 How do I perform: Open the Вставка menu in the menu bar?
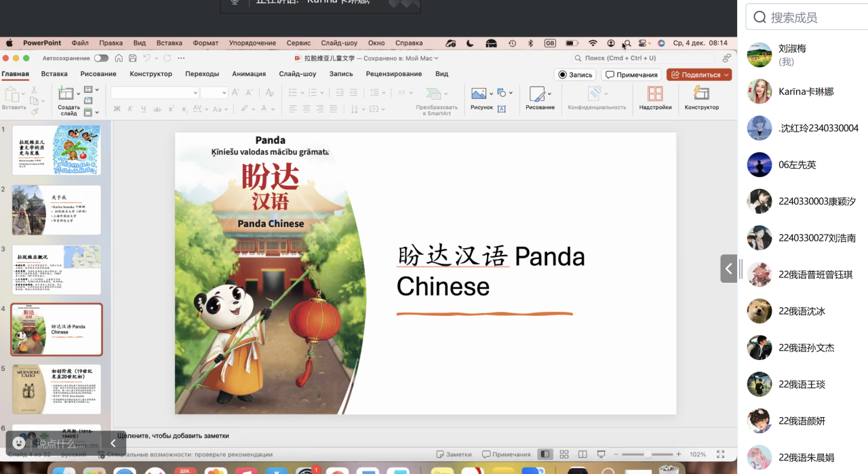tap(170, 43)
